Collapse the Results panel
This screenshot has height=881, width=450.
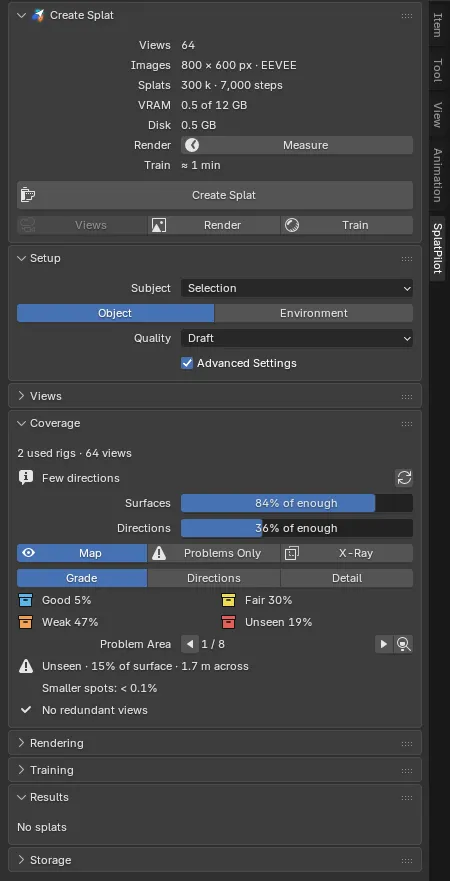[21, 798]
